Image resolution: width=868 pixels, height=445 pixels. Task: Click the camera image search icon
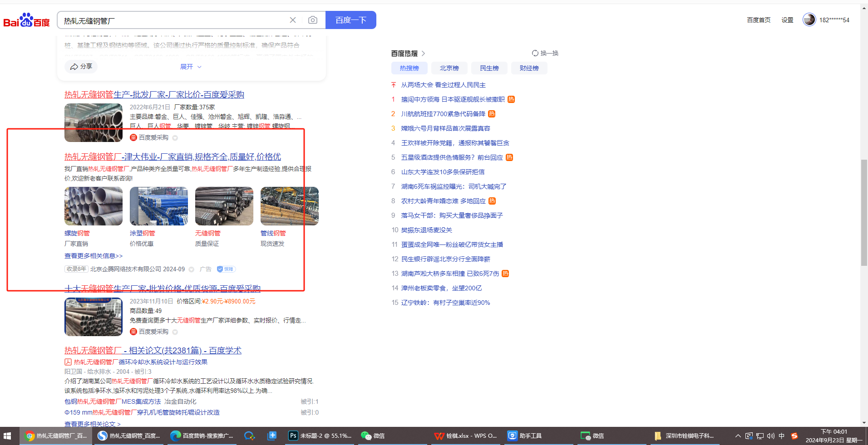pos(312,20)
